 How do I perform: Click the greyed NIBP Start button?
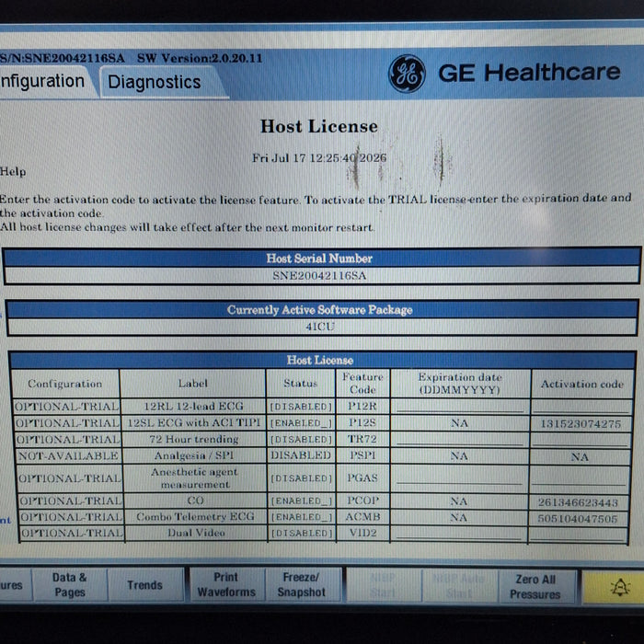click(383, 586)
